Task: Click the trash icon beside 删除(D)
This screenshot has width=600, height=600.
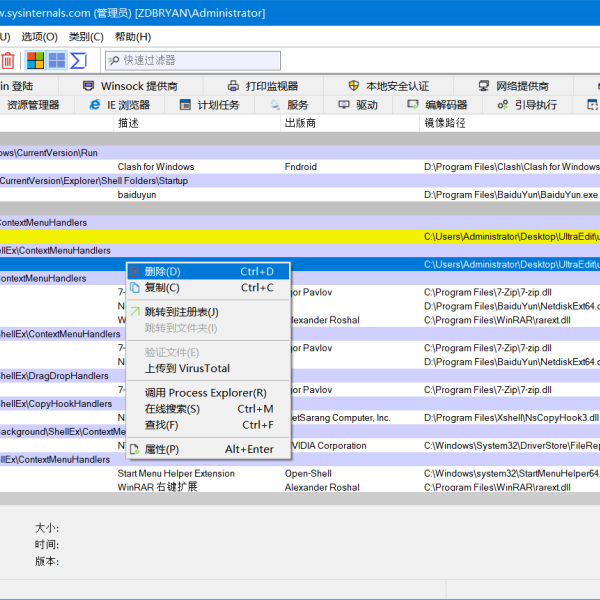Action: click(135, 271)
